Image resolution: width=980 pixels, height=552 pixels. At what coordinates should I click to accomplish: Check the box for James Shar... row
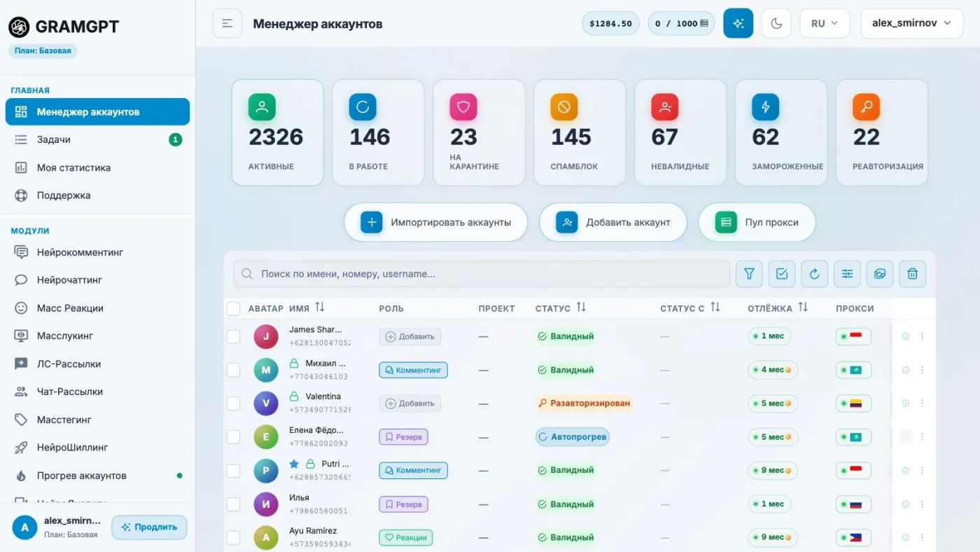point(233,336)
